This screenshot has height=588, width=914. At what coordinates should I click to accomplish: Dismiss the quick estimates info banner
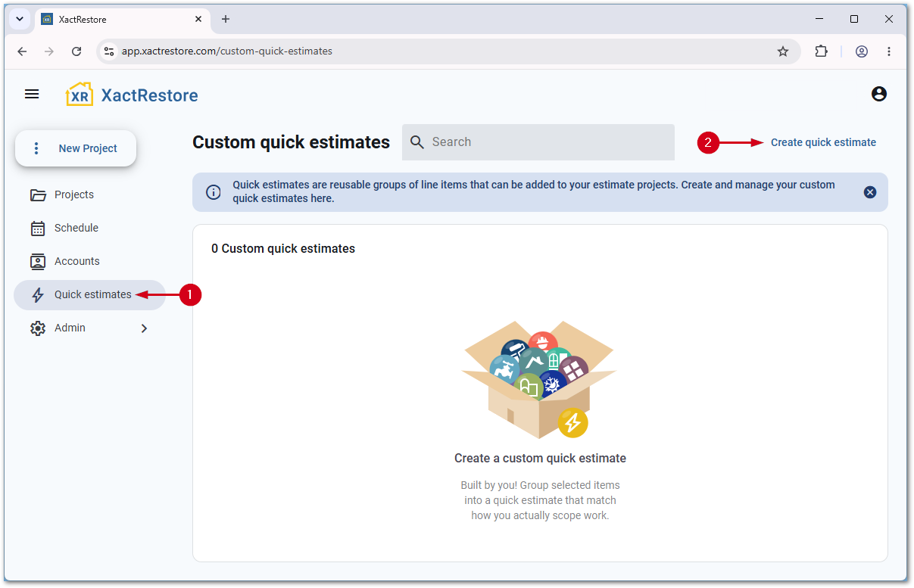(x=870, y=192)
